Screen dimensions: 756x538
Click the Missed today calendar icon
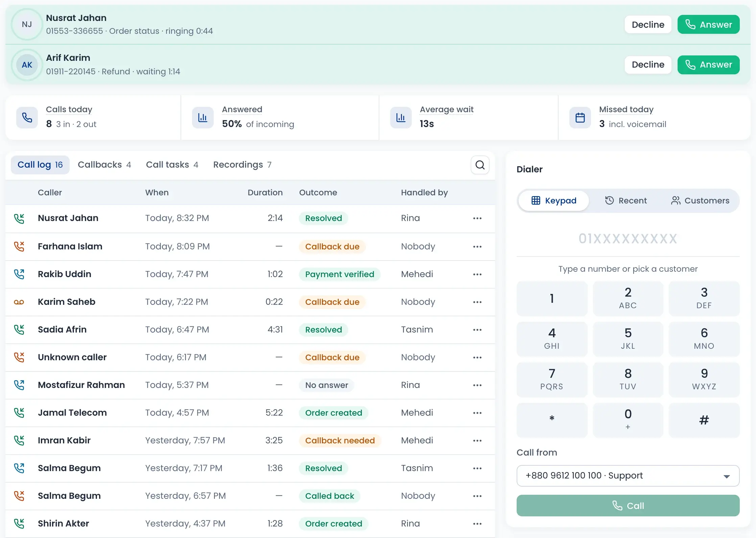[580, 118]
